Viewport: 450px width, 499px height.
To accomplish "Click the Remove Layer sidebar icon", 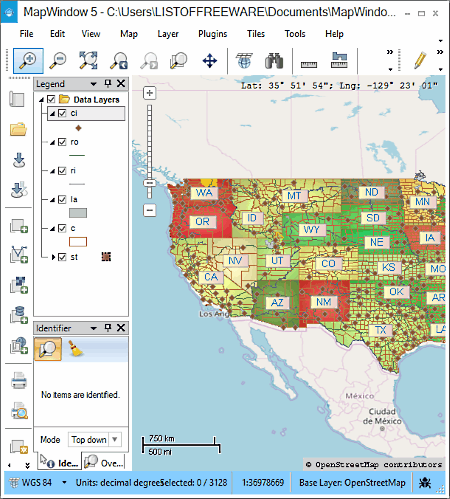I will [x=19, y=446].
